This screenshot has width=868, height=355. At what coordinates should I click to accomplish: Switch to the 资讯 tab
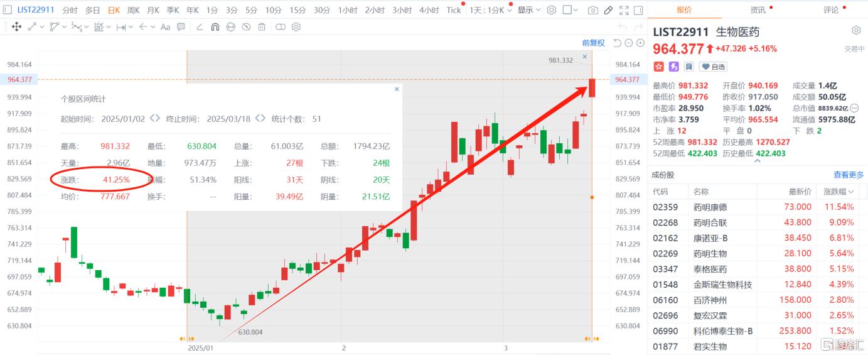pos(758,10)
